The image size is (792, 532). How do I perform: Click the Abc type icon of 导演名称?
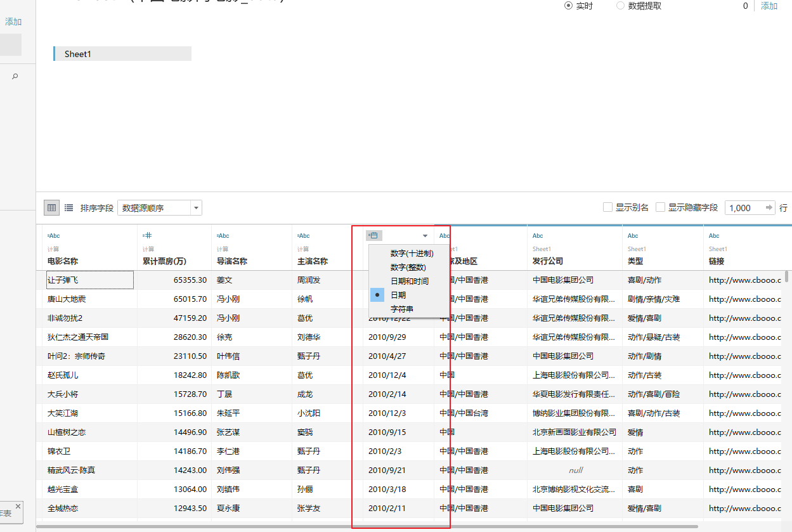coord(223,236)
